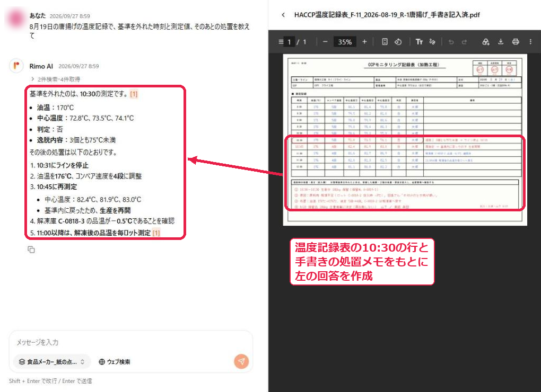Click the PDF page number field
The height and width of the screenshot is (392, 541).
(x=289, y=42)
